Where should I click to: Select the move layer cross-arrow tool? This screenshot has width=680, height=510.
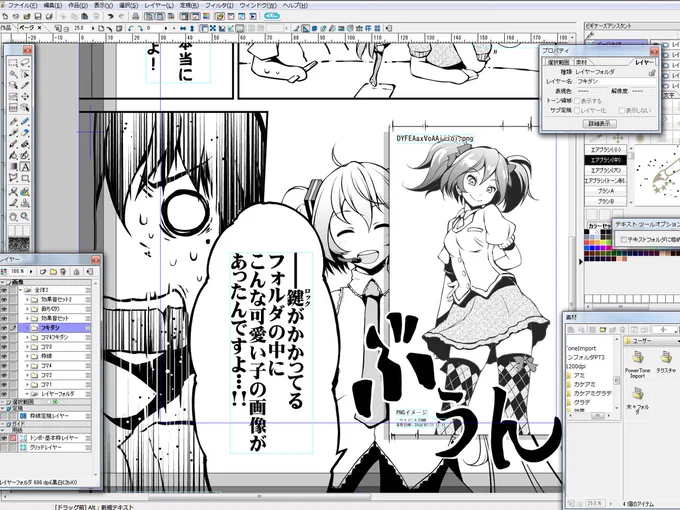(x=25, y=96)
